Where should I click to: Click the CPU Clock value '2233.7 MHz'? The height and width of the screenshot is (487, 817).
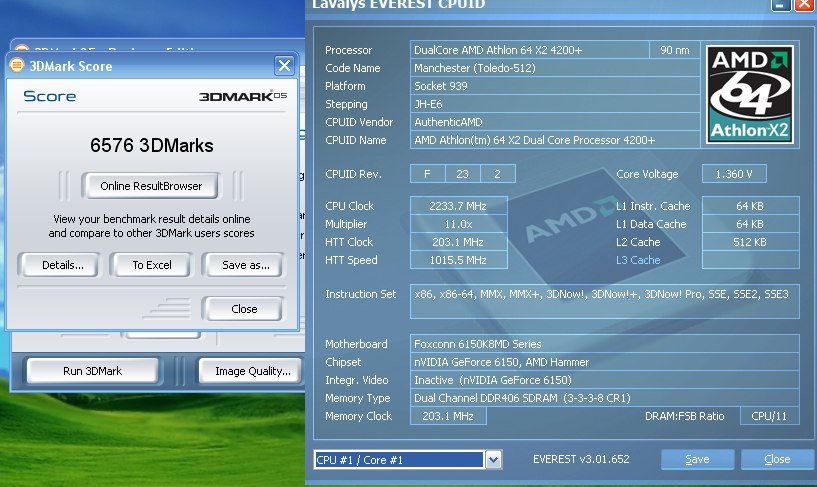pyautogui.click(x=459, y=206)
